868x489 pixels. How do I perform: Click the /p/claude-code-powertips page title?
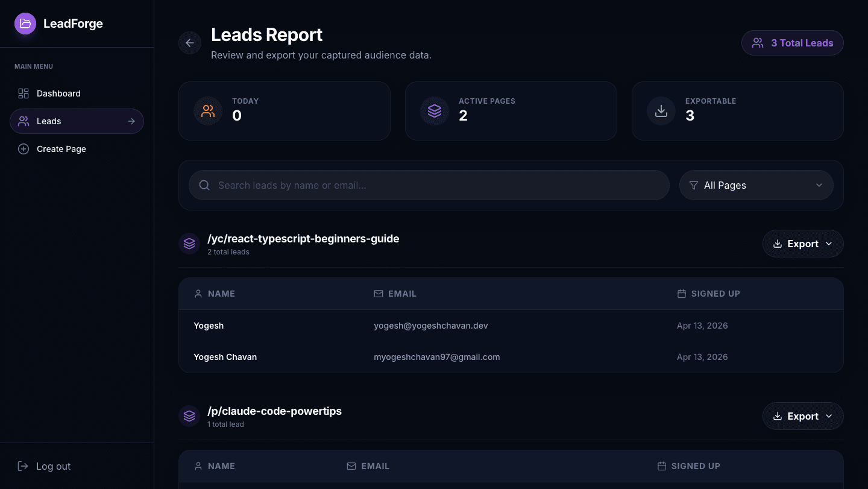(x=274, y=411)
